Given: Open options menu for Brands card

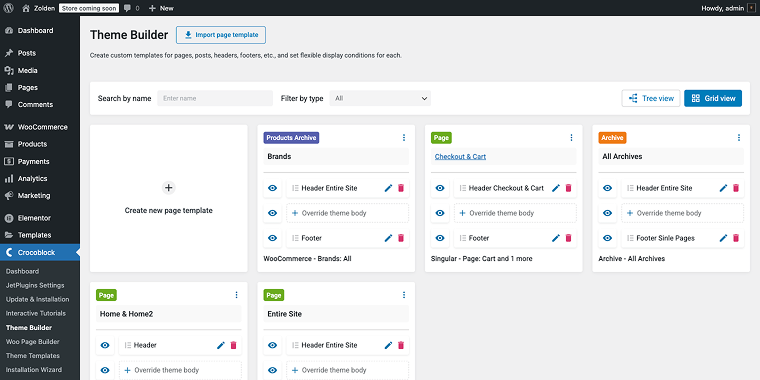Looking at the screenshot, I should point(404,138).
